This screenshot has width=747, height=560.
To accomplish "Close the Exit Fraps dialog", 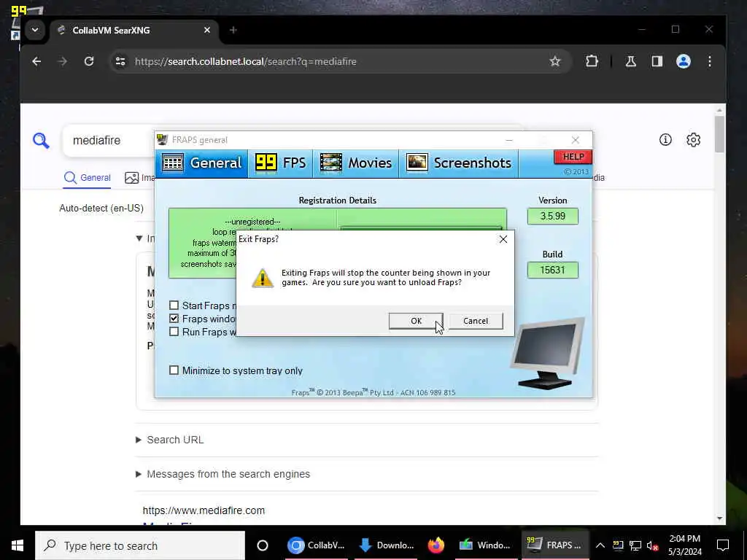I will (x=503, y=239).
